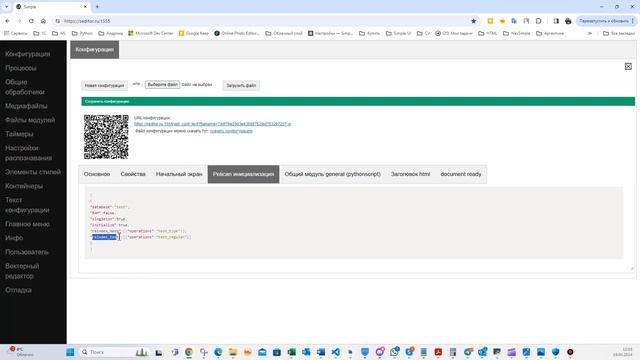This screenshot has width=640, height=360.
Task: Click the bookmark star icon
Action: pos(473,21)
